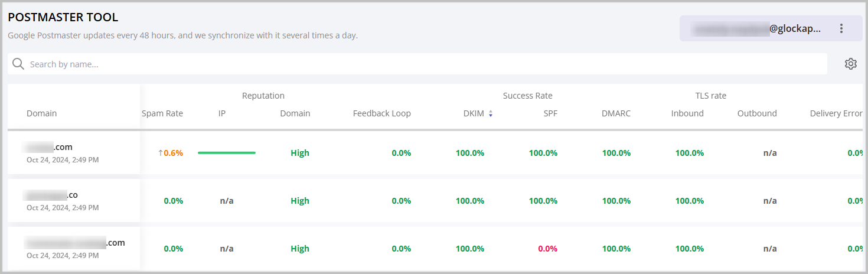This screenshot has width=868, height=274.
Task: Click the search magnifier icon
Action: [x=18, y=64]
